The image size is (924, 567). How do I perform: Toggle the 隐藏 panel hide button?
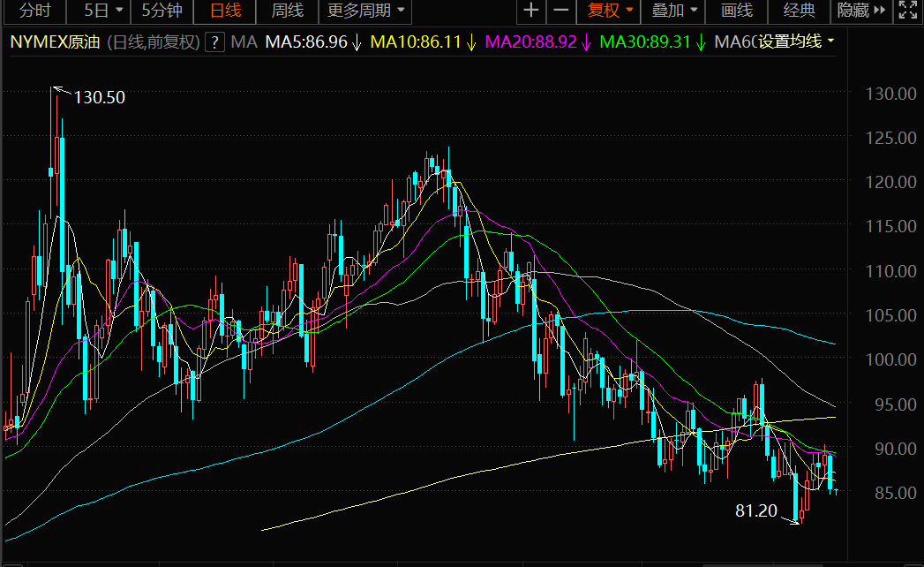tap(861, 11)
